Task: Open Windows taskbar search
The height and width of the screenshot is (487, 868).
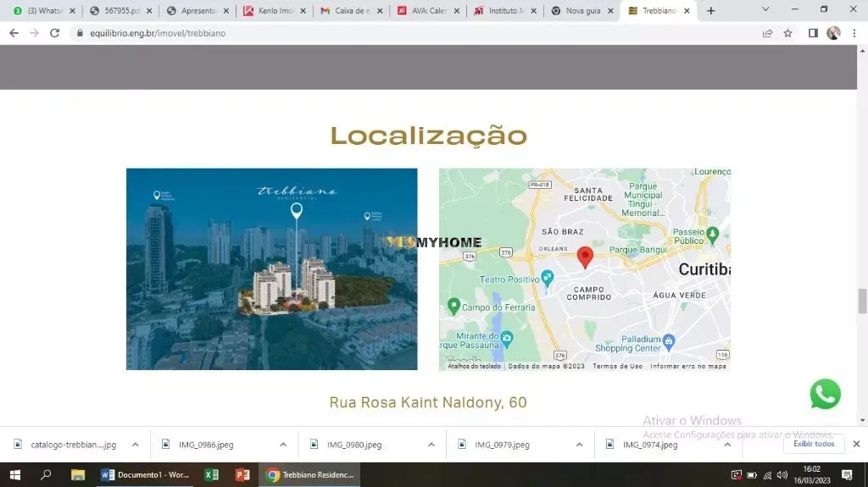Action: click(x=46, y=475)
